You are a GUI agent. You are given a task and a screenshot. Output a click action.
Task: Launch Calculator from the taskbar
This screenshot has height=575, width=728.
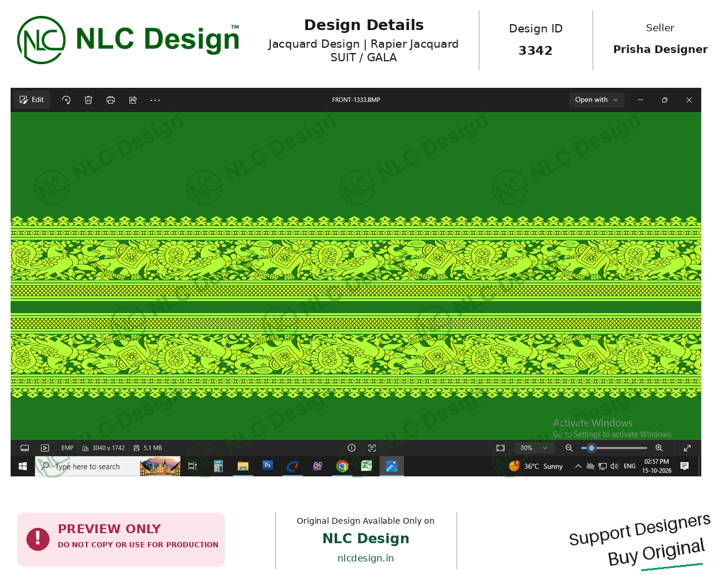coord(218,467)
